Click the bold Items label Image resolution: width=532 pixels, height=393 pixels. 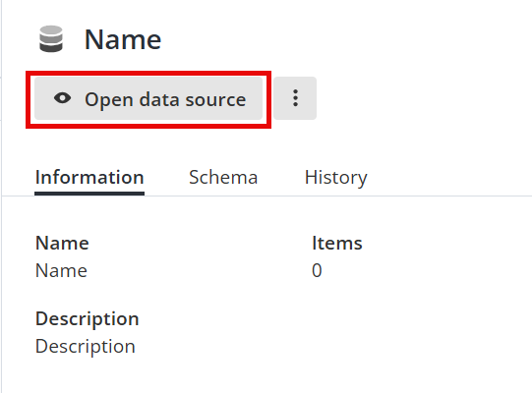[337, 243]
